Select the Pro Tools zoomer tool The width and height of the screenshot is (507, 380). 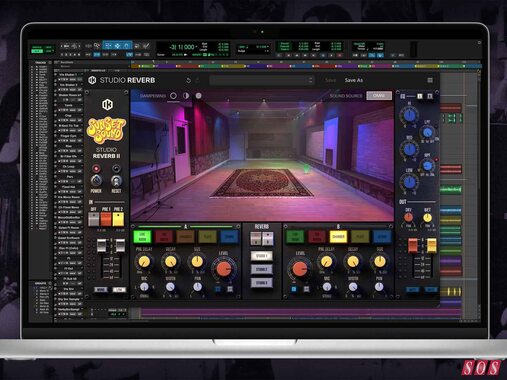[x=97, y=46]
